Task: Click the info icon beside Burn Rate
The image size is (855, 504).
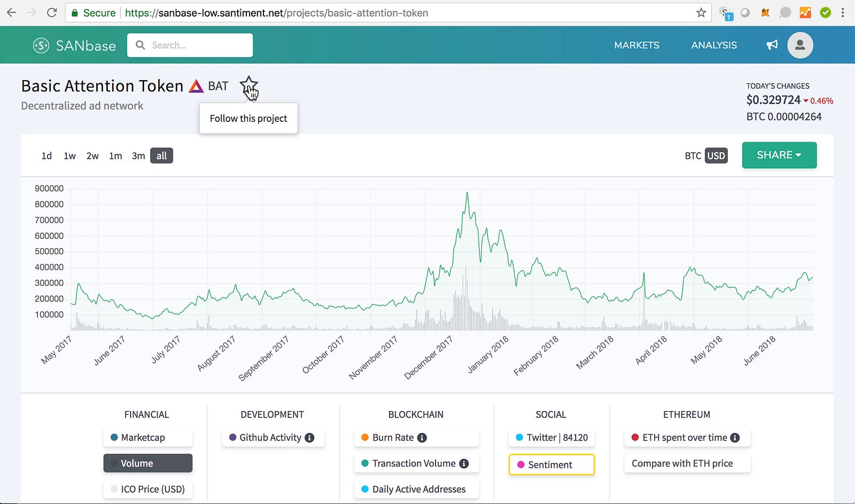Action: tap(422, 438)
